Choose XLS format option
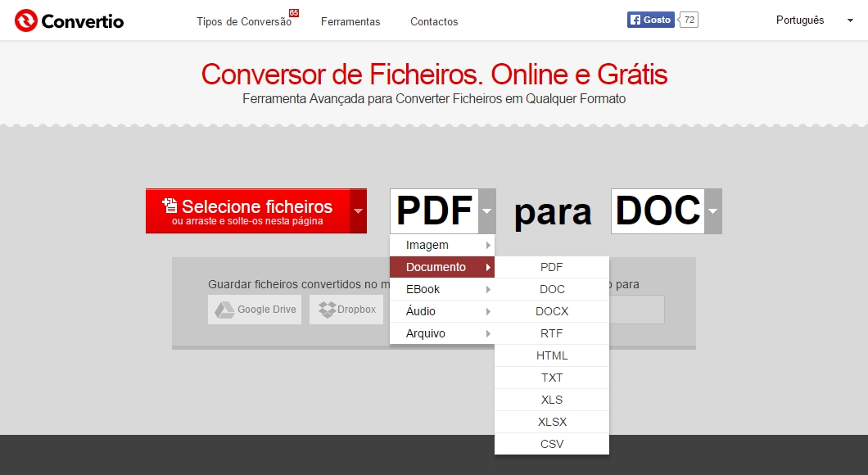 click(x=552, y=400)
